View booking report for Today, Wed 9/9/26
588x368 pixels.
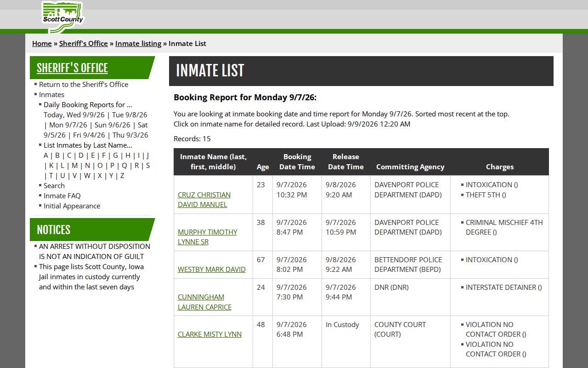74,115
